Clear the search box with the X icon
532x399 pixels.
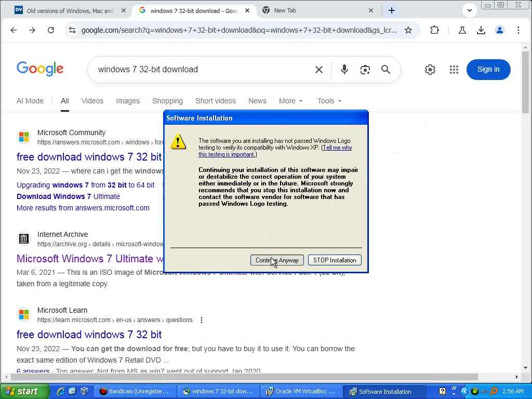coord(318,70)
